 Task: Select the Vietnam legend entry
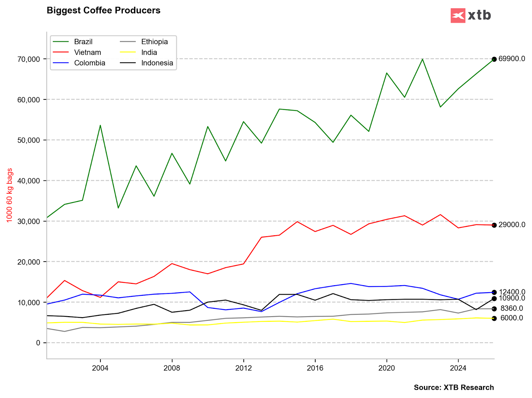click(x=77, y=52)
